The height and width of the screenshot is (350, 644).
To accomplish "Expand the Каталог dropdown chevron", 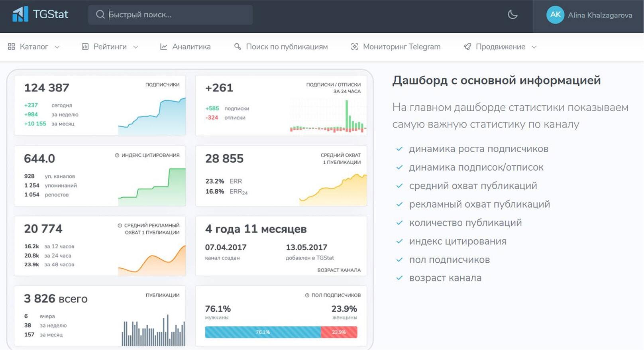I will coord(57,47).
